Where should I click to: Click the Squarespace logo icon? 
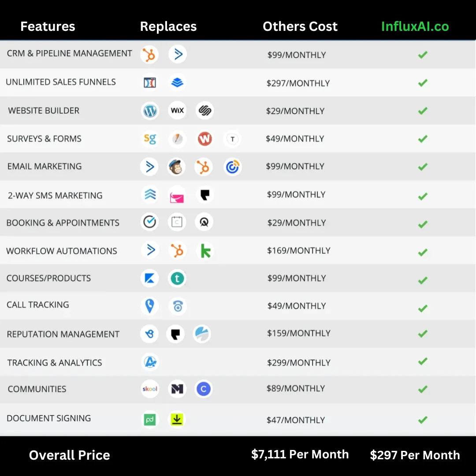[205, 111]
